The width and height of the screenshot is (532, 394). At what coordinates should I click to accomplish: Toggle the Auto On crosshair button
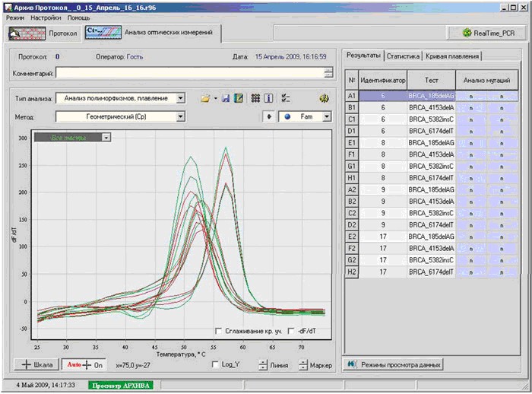coord(84,365)
